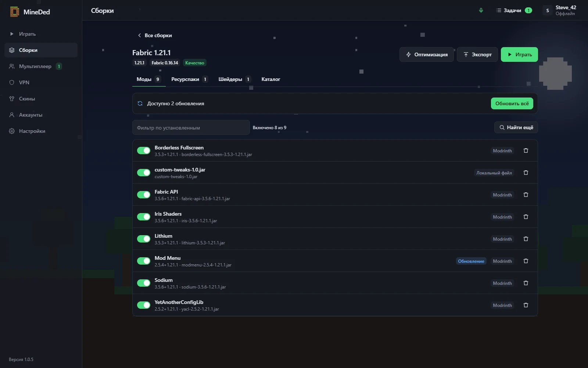This screenshot has width=588, height=368.
Task: Click the refresh icon beside Доступно 2 обновления
Action: pyautogui.click(x=140, y=103)
